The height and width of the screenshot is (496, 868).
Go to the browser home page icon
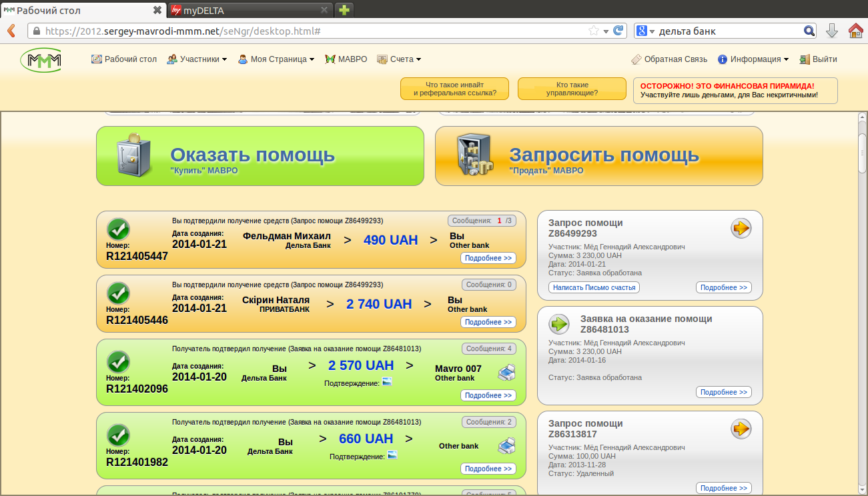[855, 31]
